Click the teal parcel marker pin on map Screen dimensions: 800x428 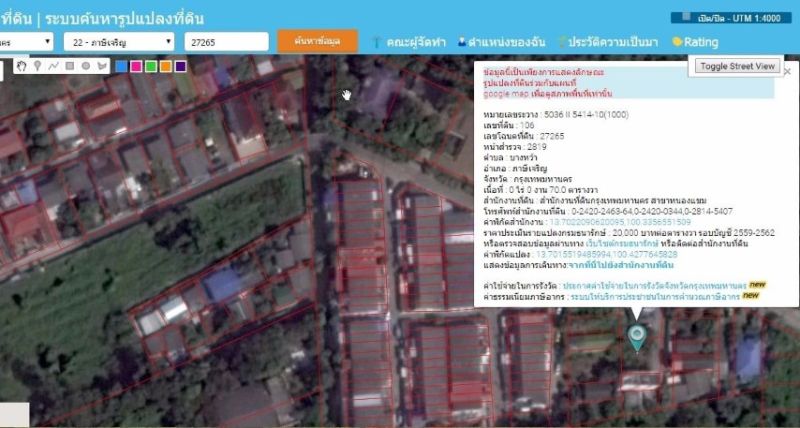point(637,337)
